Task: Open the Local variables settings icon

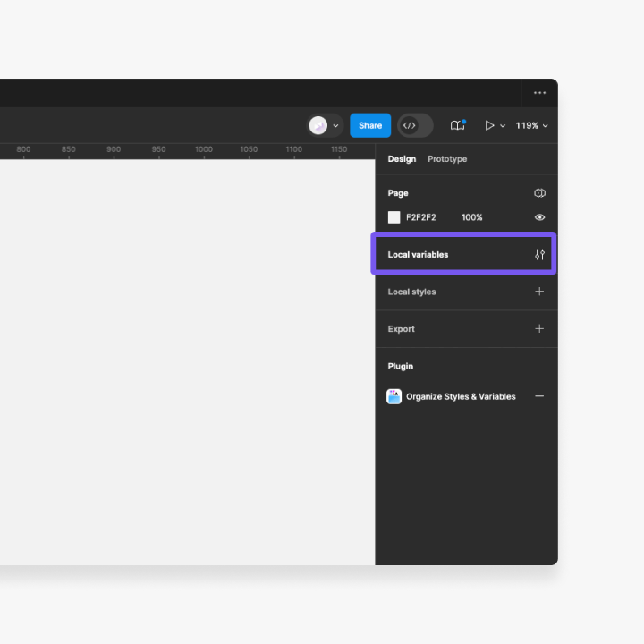Action: (539, 255)
